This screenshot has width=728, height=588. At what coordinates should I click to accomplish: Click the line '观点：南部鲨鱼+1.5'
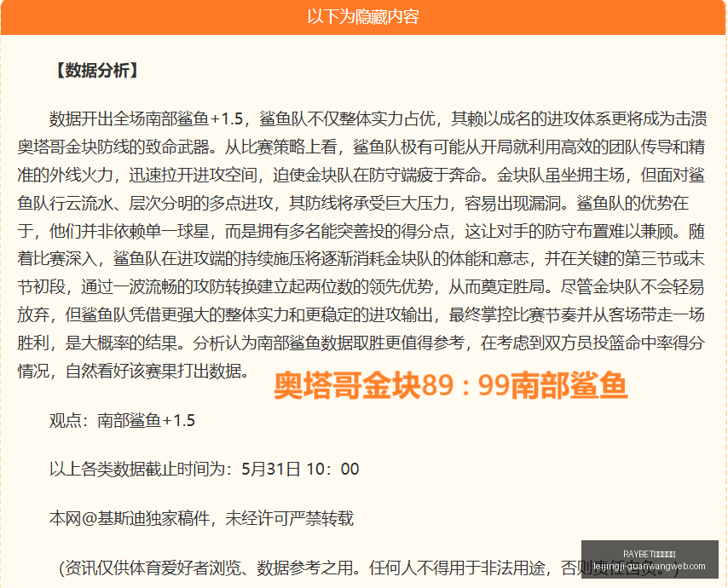pos(122,420)
